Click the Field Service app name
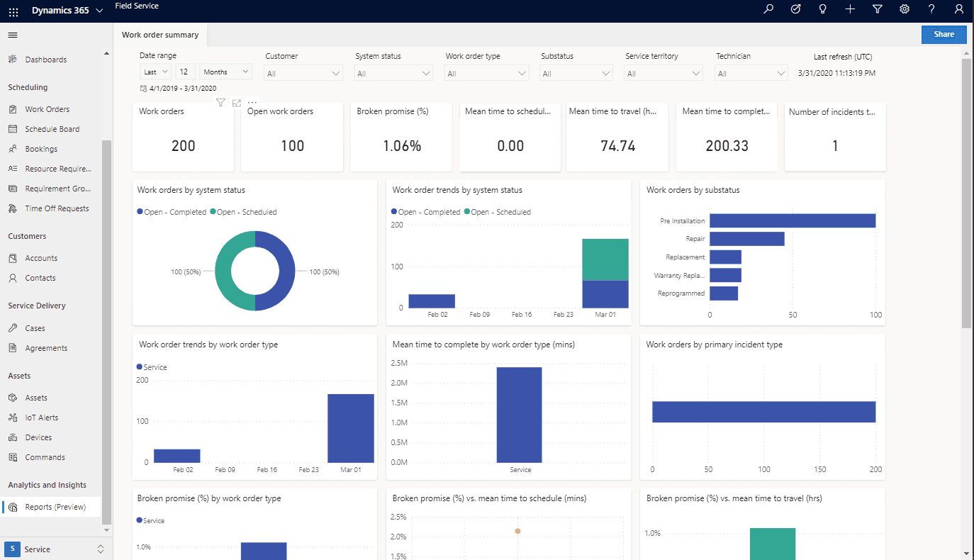Screen dimensions: 974x560 [x=137, y=6]
